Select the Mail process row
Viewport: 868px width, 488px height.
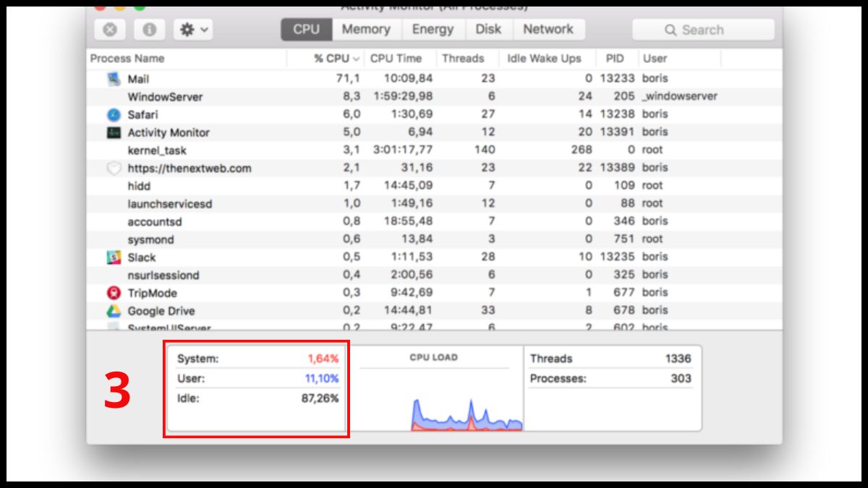coord(434,79)
